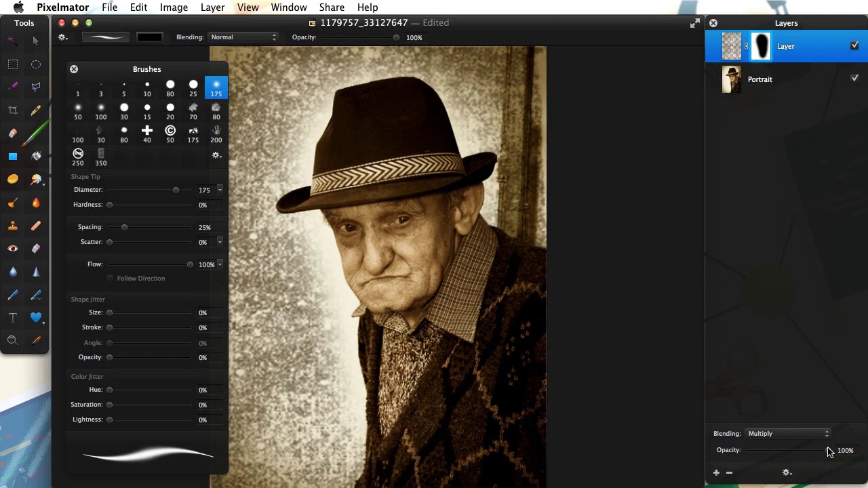Open the Diameter value dropdown arrow
This screenshot has width=868, height=488.
click(220, 190)
